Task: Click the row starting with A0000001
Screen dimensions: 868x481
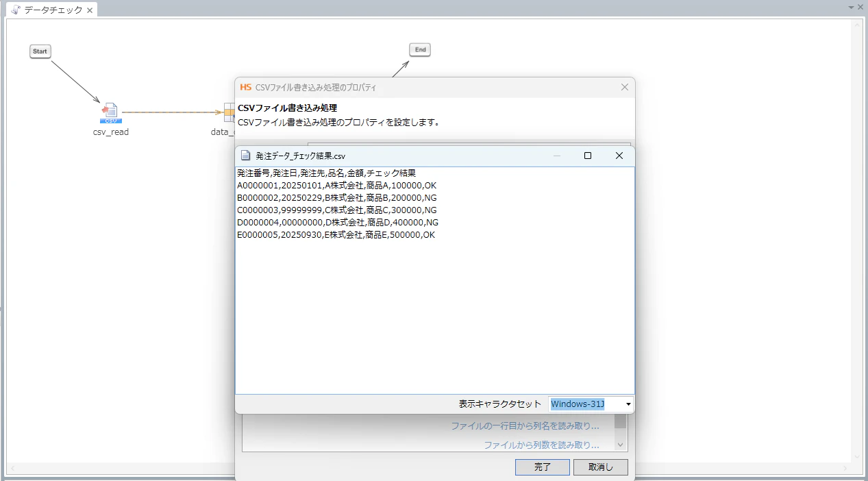Action: coord(337,186)
